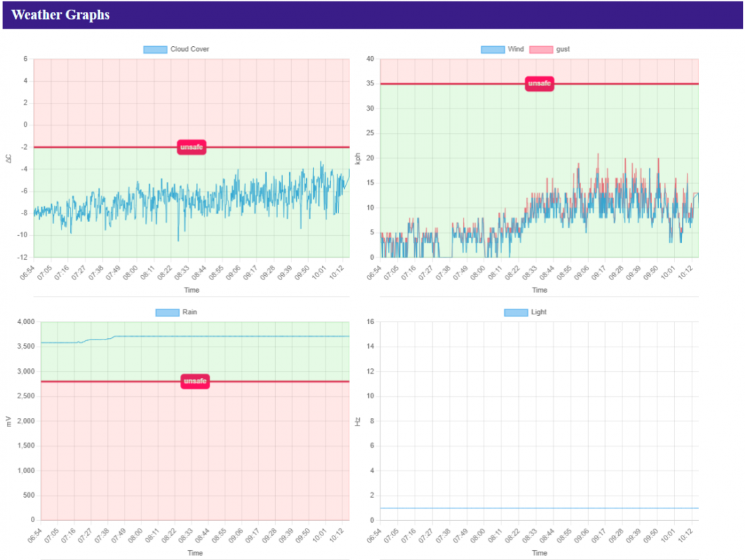Click the pink gust legend color box

(541, 49)
